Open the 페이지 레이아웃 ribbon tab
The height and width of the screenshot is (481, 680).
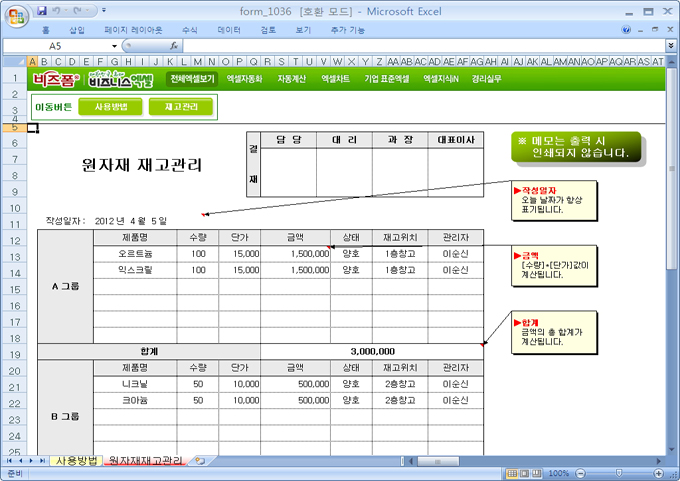tap(133, 30)
